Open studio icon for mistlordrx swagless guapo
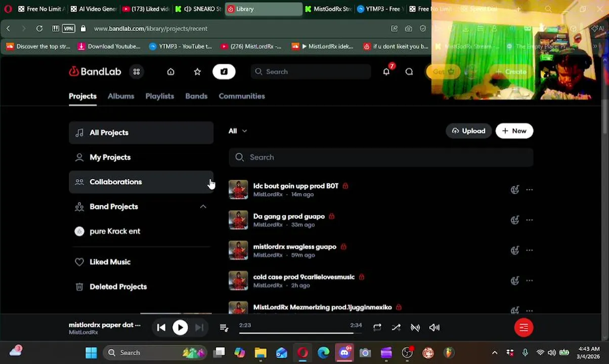The width and height of the screenshot is (609, 364). [x=515, y=250]
